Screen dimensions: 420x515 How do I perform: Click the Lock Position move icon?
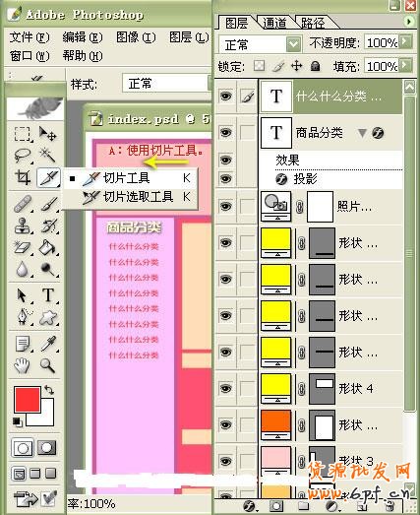point(297,66)
